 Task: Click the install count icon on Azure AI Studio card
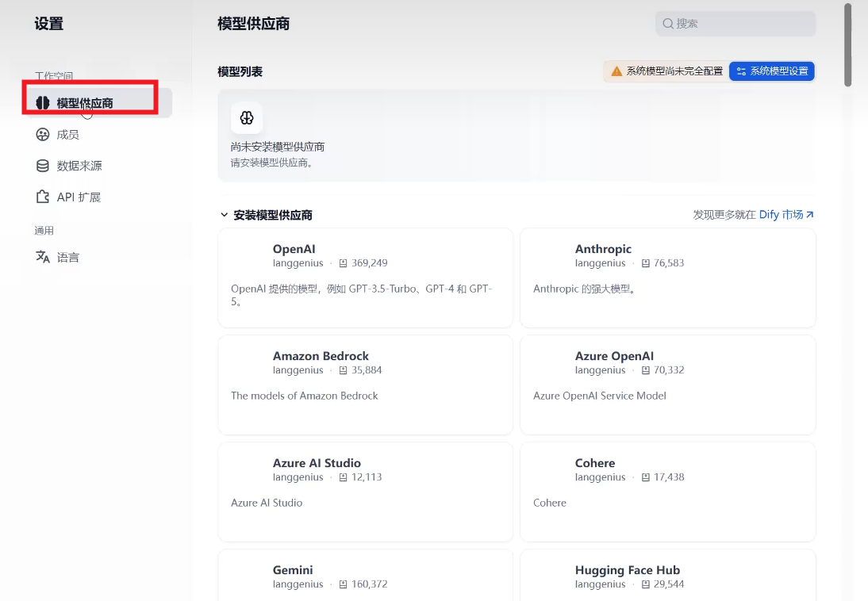coord(344,477)
